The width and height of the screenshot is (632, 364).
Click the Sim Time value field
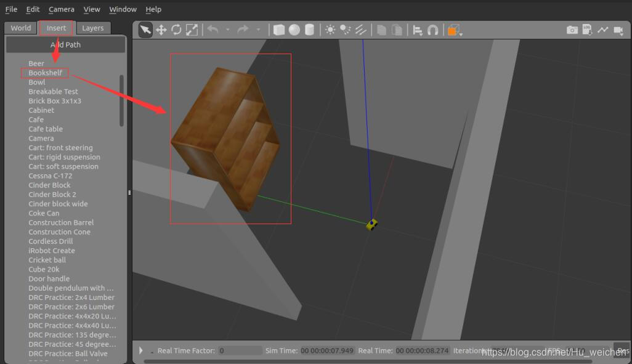coord(327,350)
